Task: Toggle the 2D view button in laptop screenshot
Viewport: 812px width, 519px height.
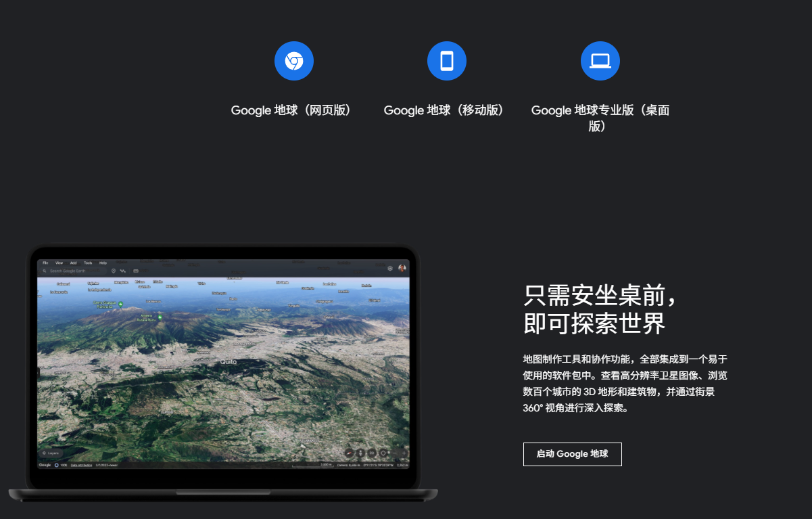Action: point(371,453)
